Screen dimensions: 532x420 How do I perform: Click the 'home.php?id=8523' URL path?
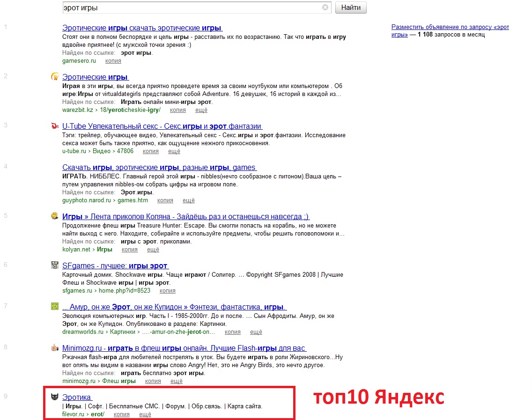125,290
